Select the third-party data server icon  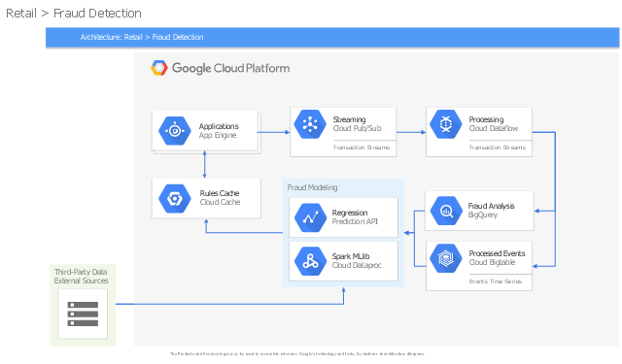83,314
